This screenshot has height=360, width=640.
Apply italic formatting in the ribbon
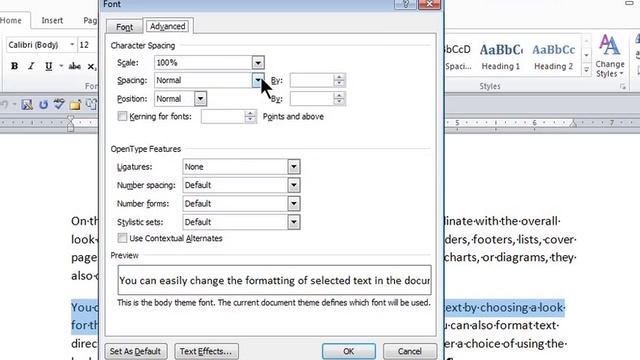click(31, 66)
